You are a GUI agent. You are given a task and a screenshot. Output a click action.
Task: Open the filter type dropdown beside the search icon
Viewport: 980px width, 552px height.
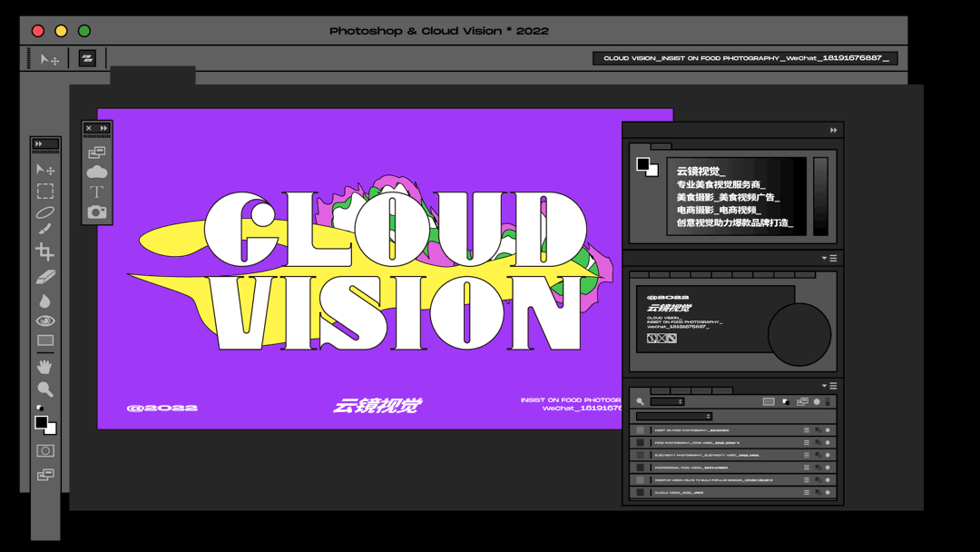click(668, 401)
